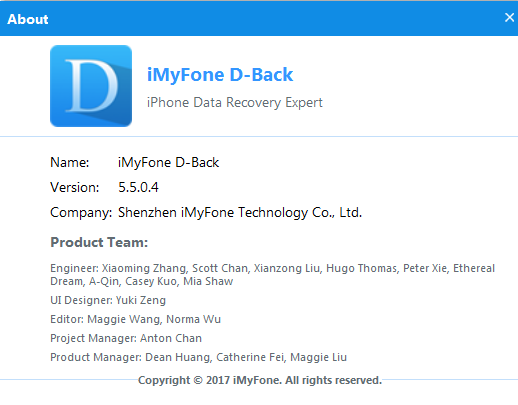Click the Name value iMyFone D-Back
The height and width of the screenshot is (405, 518).
coord(168,163)
